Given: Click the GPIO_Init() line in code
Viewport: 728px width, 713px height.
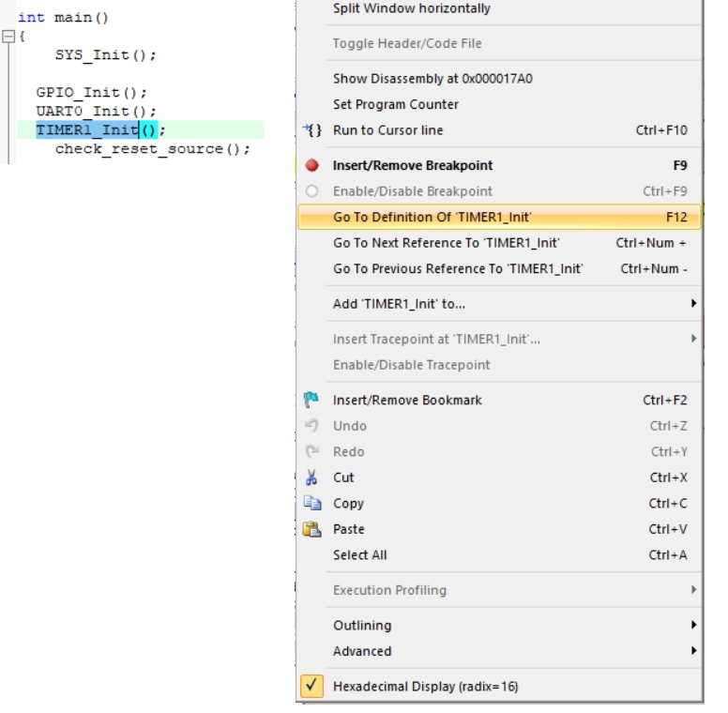Looking at the screenshot, I should pos(91,92).
